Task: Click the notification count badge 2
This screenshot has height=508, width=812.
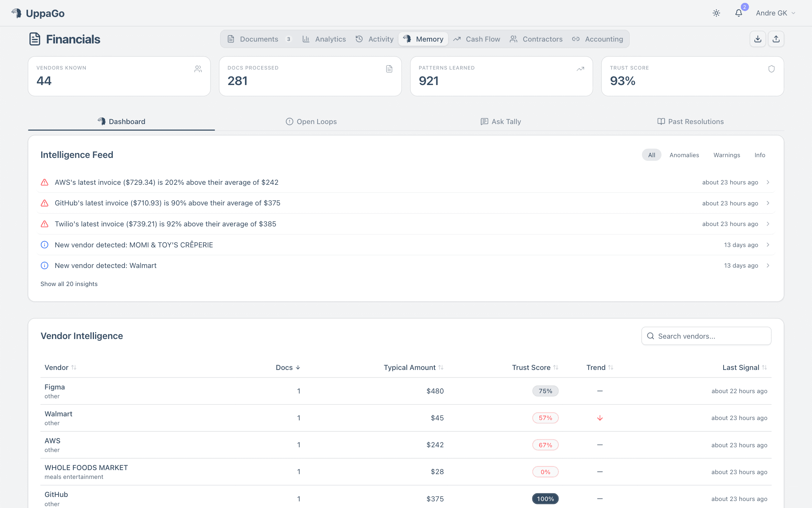Action: click(x=745, y=7)
